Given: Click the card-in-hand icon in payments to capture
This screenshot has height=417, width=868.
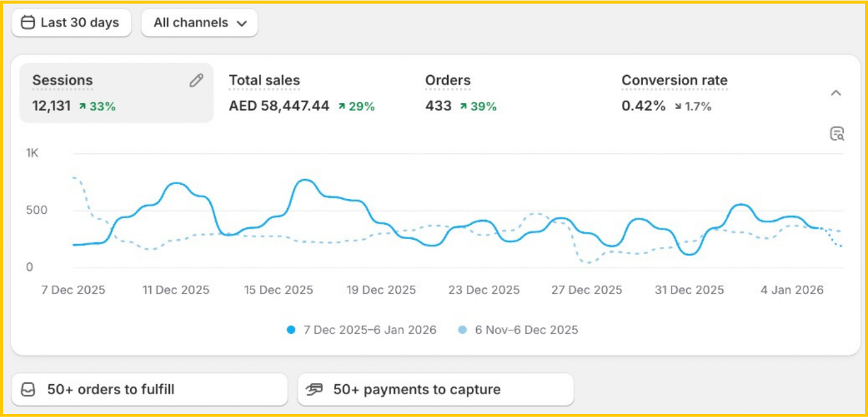Looking at the screenshot, I should click(315, 390).
